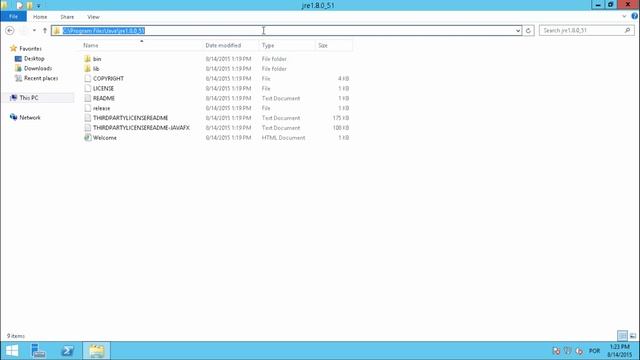Go up one folder level
Viewport: 640px width, 360px height.
[x=44, y=31]
